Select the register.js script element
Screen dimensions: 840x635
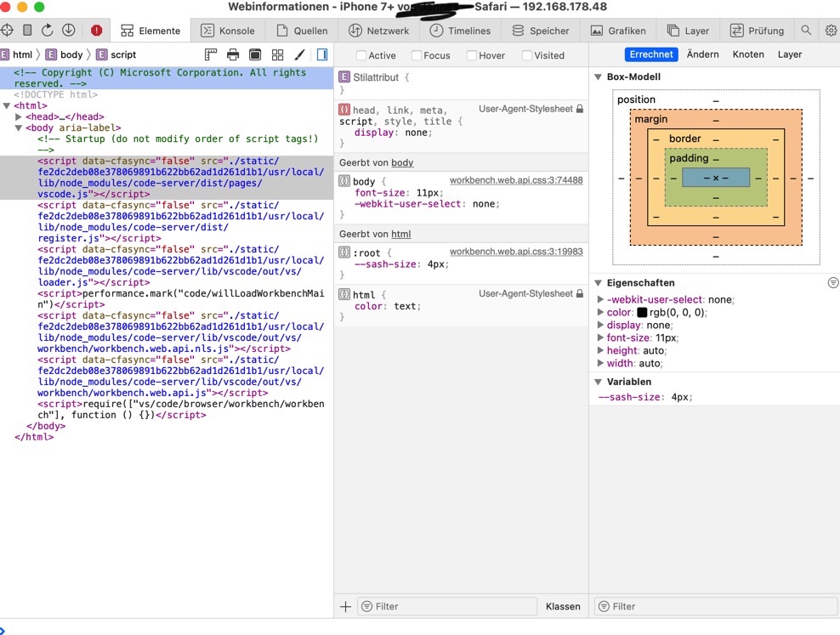(x=167, y=222)
